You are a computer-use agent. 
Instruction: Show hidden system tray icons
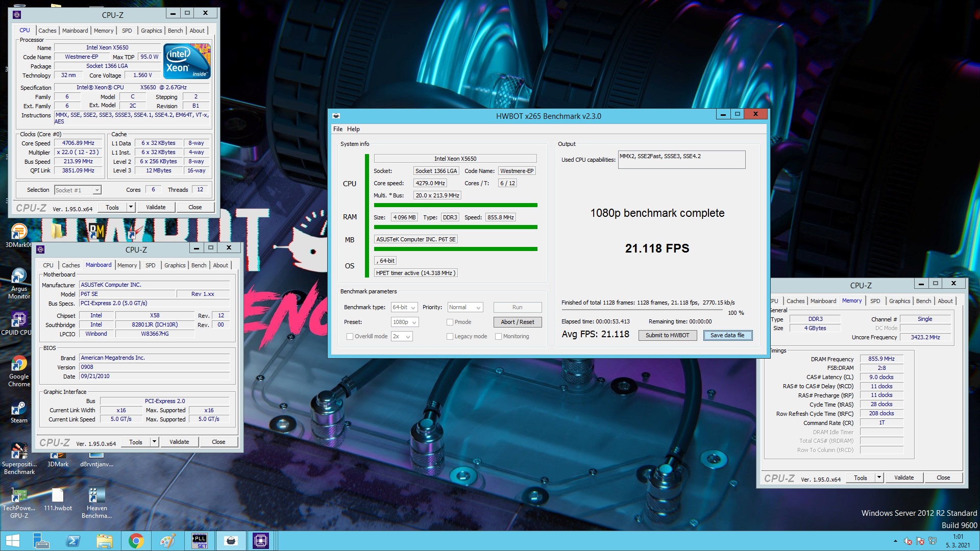(895, 541)
